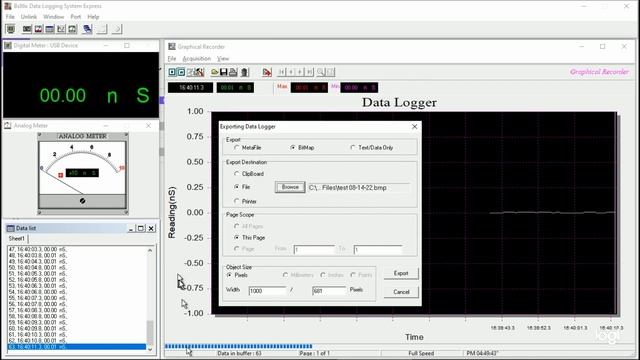This screenshot has width=640, height=360.
Task: Open the graphical recorder toolbar icon
Action: pyautogui.click(x=61, y=29)
